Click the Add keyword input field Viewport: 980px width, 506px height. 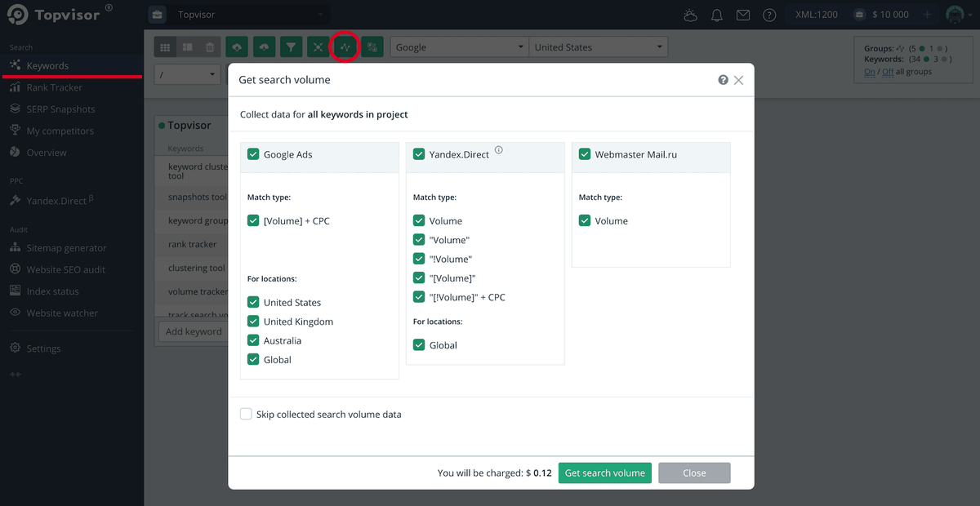(193, 331)
